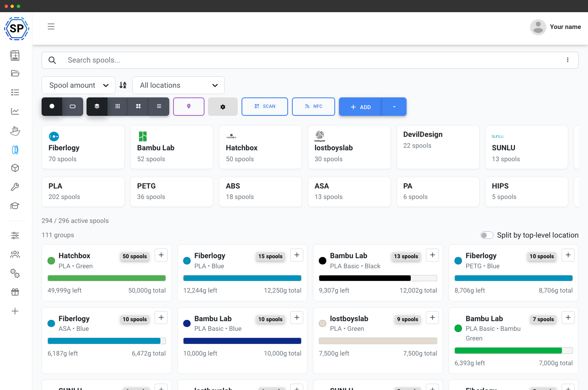Viewport: 588px width, 390px height.
Task: Open the ADD button dropdown arrow
Action: pos(394,107)
